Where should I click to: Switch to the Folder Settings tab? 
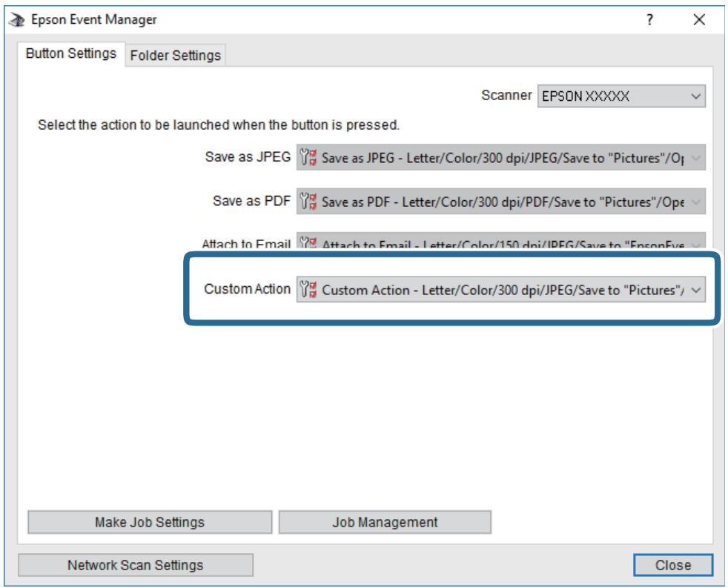(176, 56)
